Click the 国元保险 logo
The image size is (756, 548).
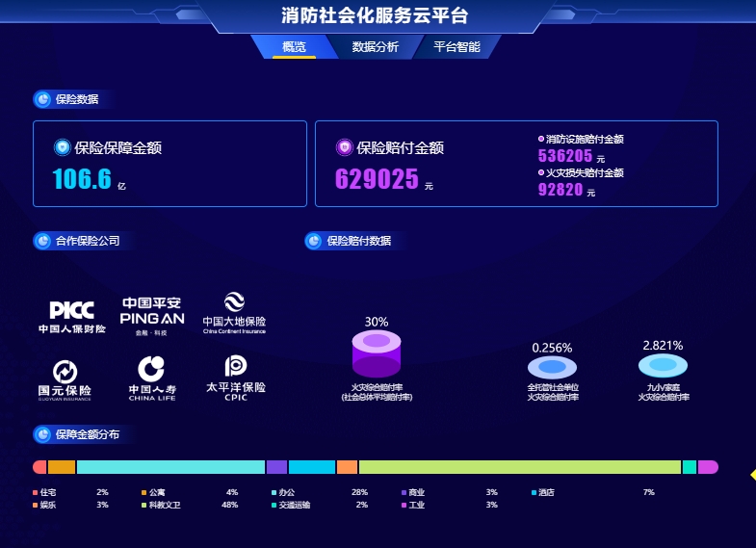point(65,378)
